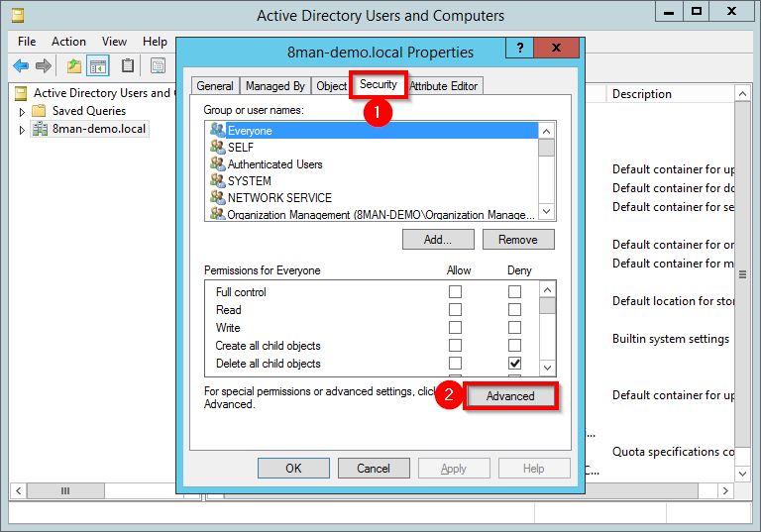The image size is (761, 532).
Task: Select the SYSTEM group icon in list
Action: [218, 180]
